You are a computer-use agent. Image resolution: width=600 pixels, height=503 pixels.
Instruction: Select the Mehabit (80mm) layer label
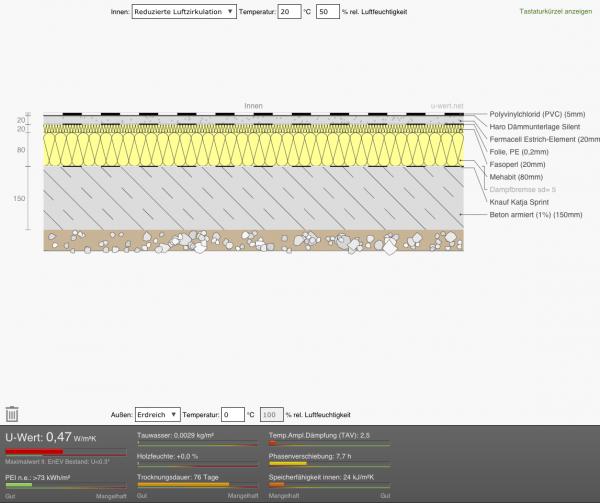point(518,176)
